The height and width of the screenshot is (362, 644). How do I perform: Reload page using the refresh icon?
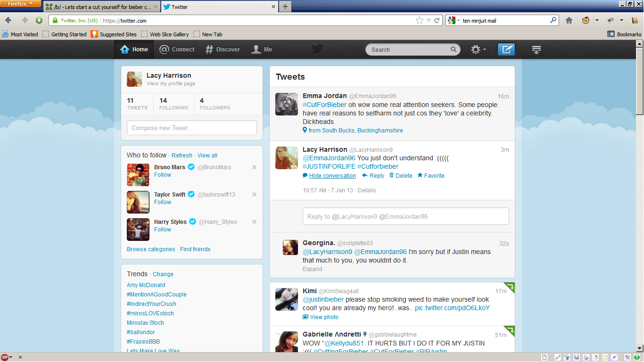437,21
